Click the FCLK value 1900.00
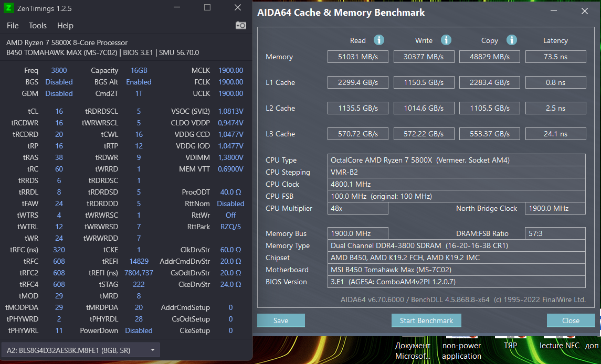 click(231, 82)
